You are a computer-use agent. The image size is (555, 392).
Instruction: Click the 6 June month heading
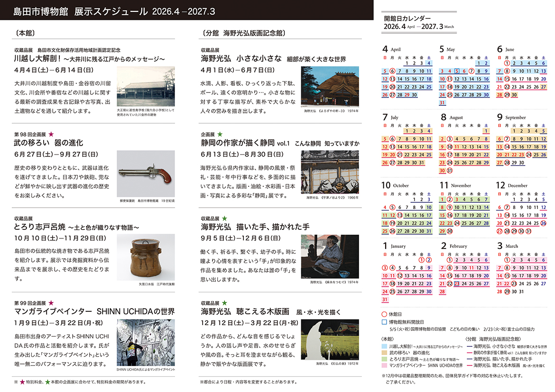506,49
